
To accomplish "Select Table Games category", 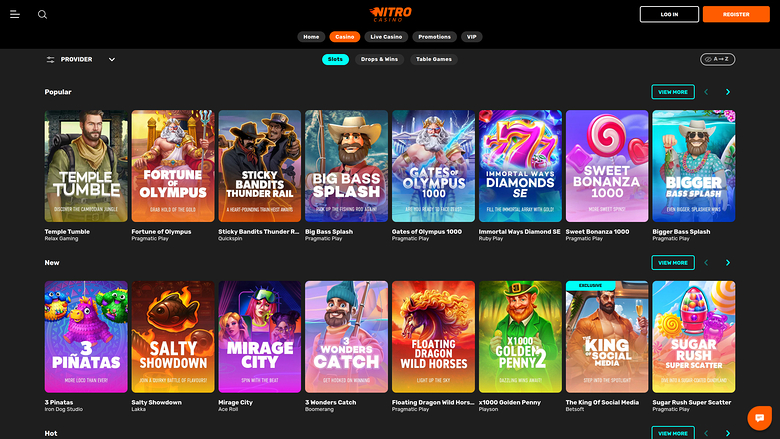I will pos(434,59).
